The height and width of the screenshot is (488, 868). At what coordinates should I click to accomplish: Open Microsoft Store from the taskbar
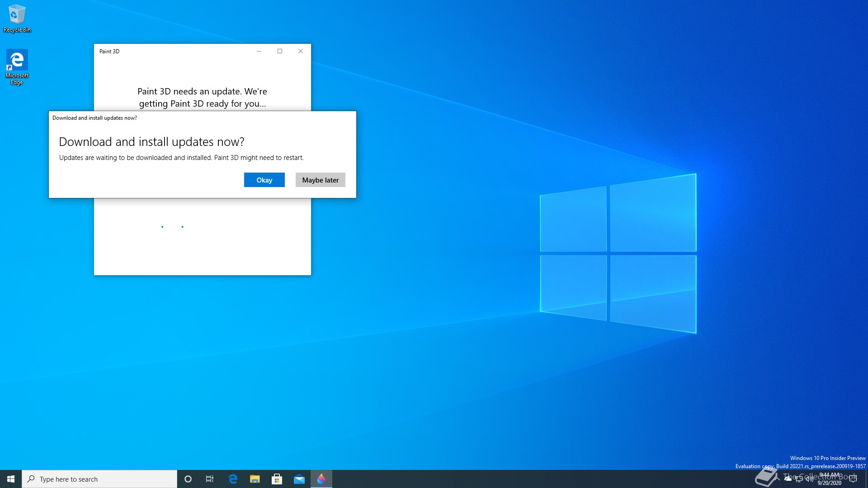point(277,479)
